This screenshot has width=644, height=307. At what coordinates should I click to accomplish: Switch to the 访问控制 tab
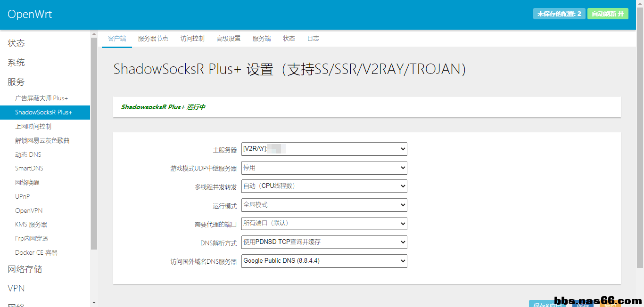click(x=192, y=39)
